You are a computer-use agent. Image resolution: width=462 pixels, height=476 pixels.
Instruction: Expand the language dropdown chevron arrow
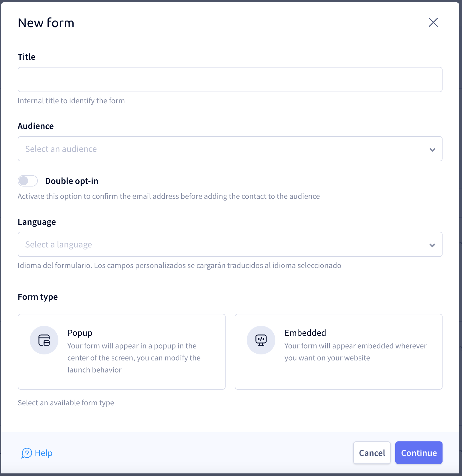tap(432, 245)
